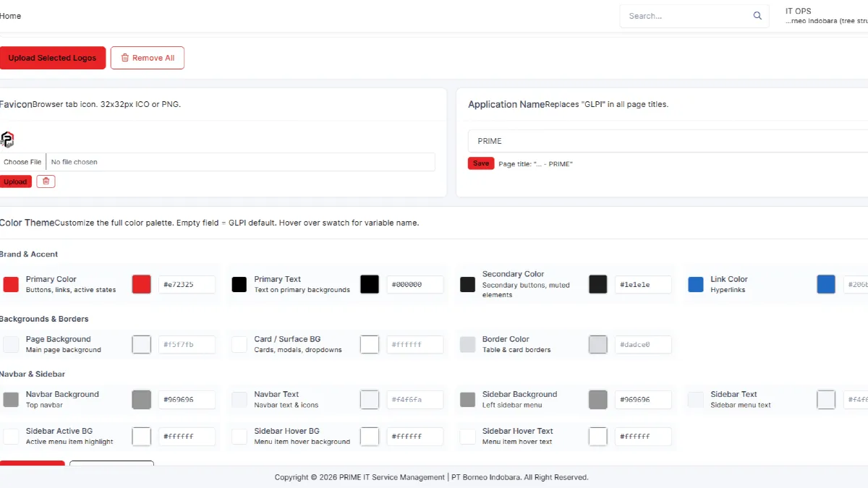Open the color picker beside the Border Color hex field
Image resolution: width=868 pixels, height=488 pixels.
tap(598, 344)
